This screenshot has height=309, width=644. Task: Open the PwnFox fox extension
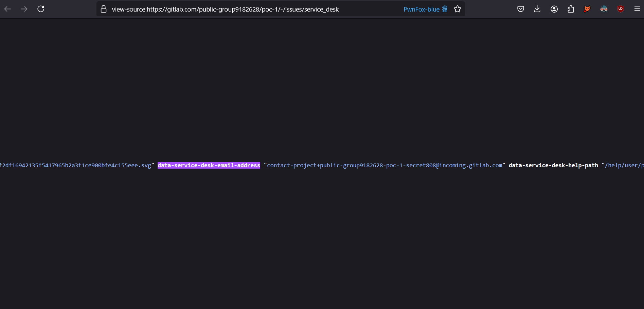[587, 9]
